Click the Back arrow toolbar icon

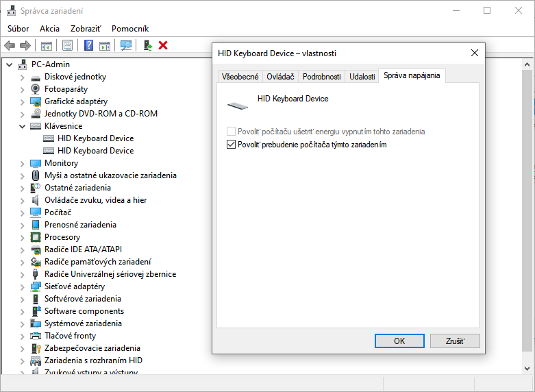point(10,45)
